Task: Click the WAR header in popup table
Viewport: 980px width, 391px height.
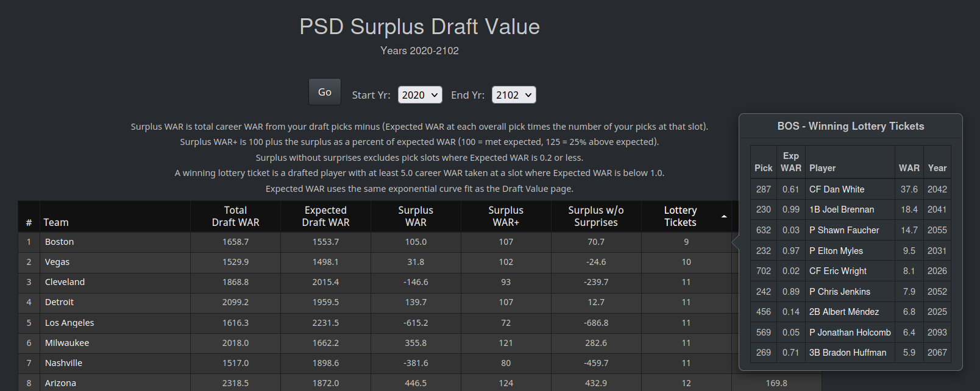Action: tap(909, 168)
